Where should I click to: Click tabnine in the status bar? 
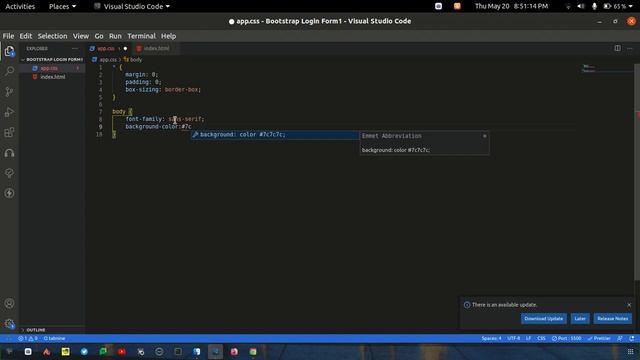pos(54,338)
